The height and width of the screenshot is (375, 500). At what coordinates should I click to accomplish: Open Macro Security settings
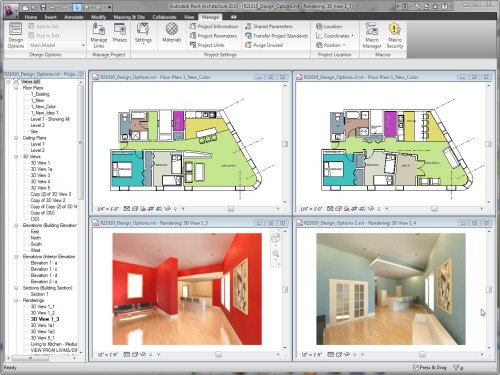pyautogui.click(x=395, y=35)
